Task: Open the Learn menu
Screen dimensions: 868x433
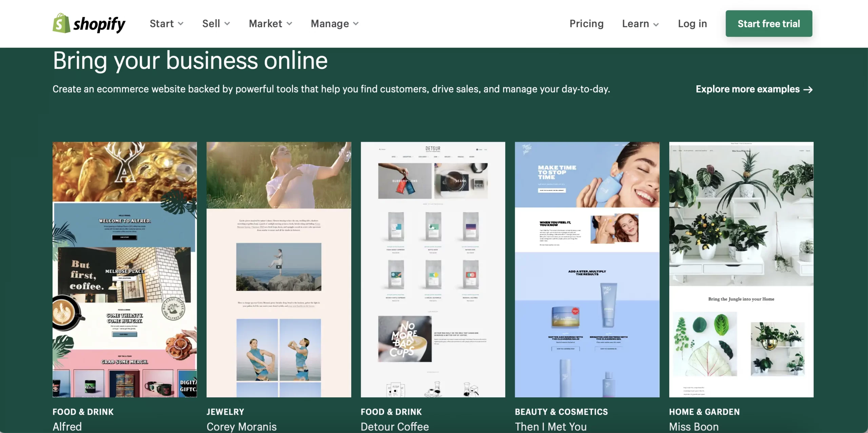Action: point(640,23)
